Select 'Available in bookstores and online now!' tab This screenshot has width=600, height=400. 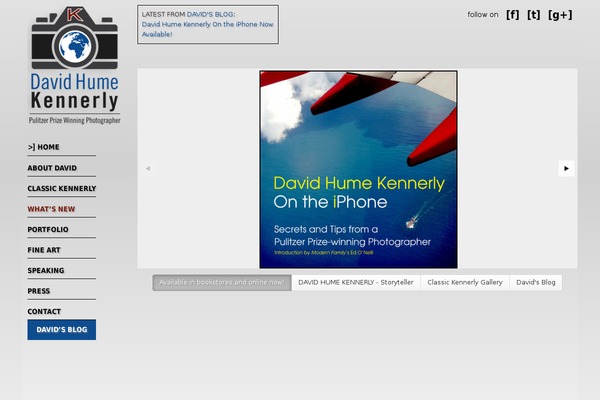[222, 282]
